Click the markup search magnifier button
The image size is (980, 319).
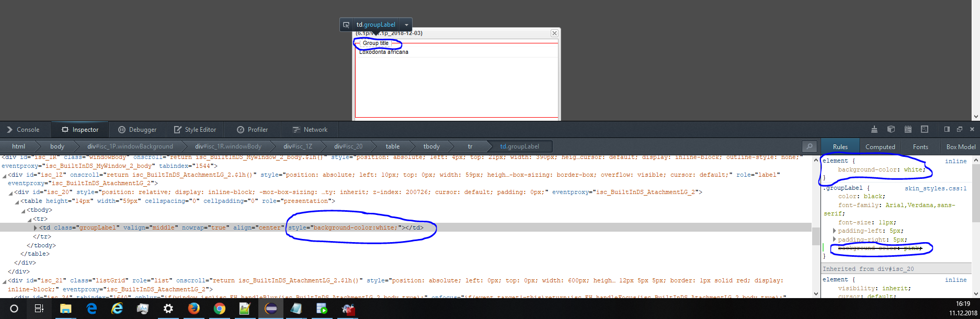810,147
